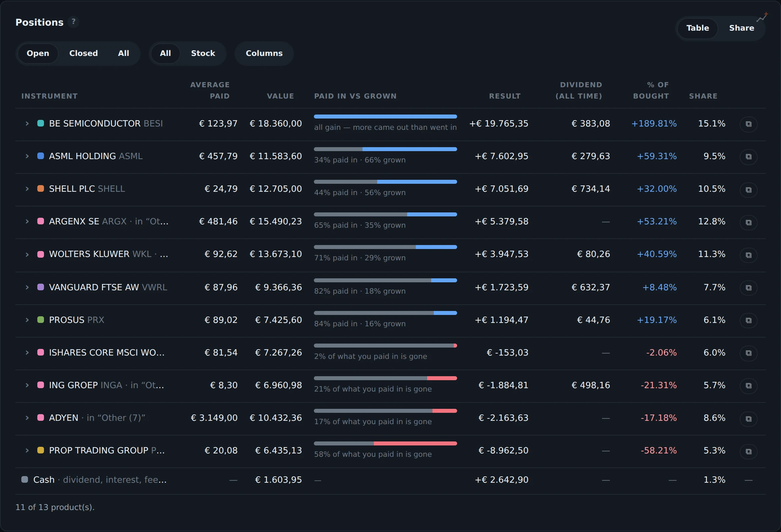Image resolution: width=781 pixels, height=532 pixels.
Task: Expand the SHELL PLC row
Action: (x=27, y=189)
